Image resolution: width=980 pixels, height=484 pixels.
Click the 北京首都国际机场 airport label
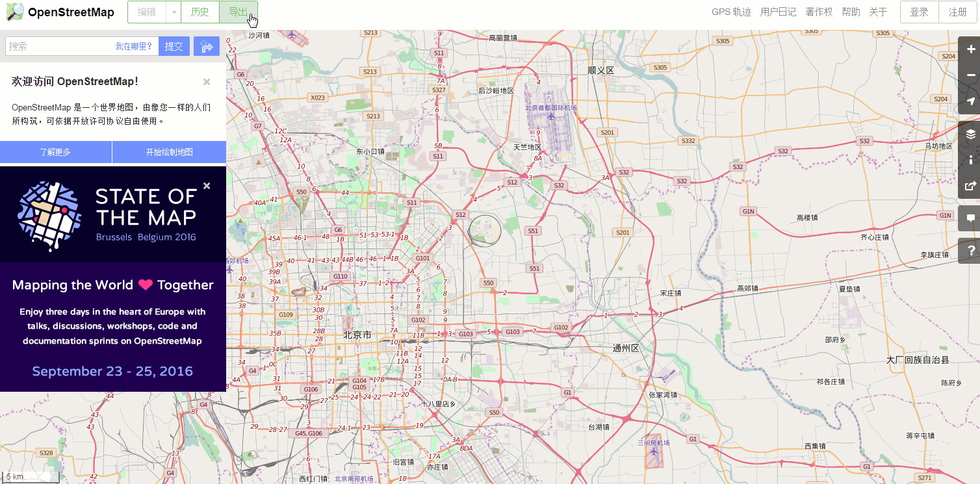tap(551, 108)
